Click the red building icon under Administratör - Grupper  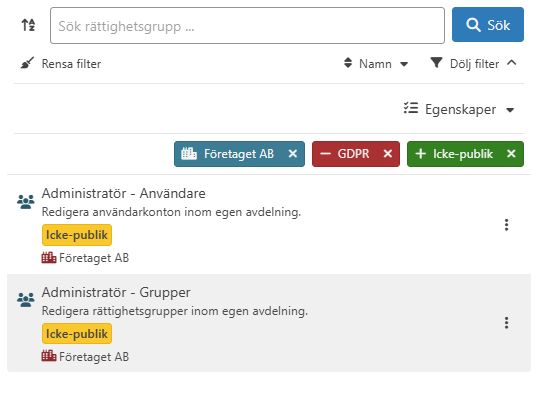point(49,356)
